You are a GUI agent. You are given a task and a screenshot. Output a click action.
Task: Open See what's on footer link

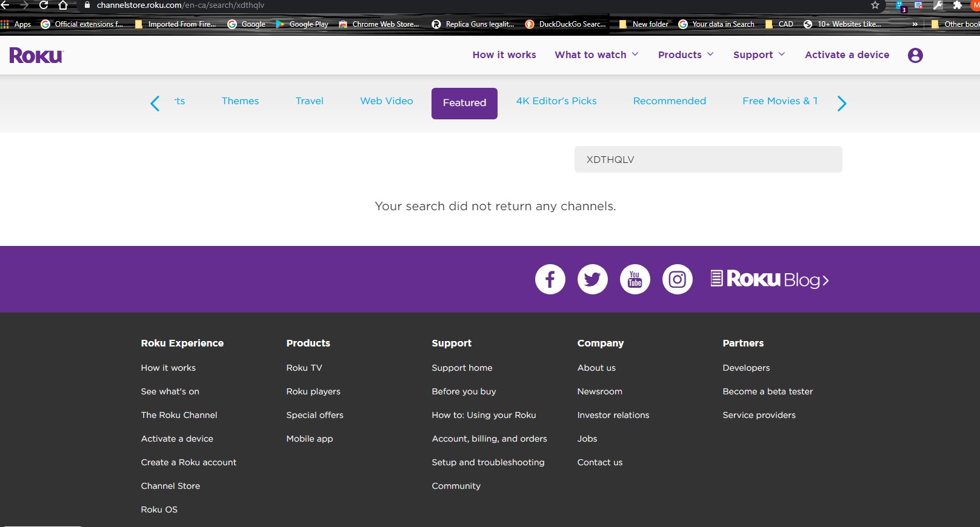[170, 391]
